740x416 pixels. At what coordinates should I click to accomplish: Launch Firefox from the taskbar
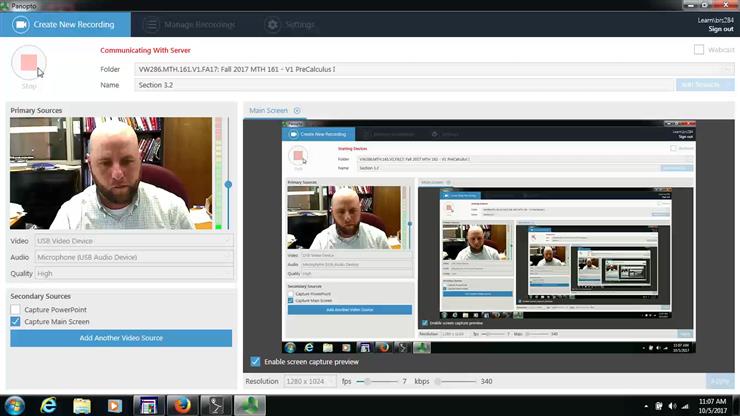[181, 405]
